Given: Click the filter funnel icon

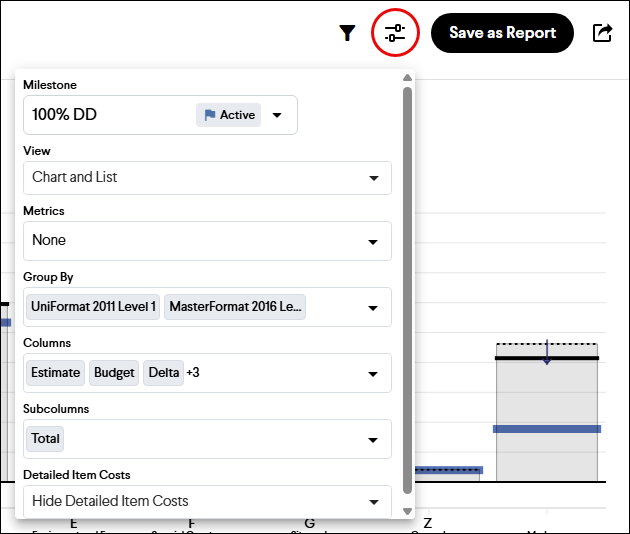Looking at the screenshot, I should [347, 33].
